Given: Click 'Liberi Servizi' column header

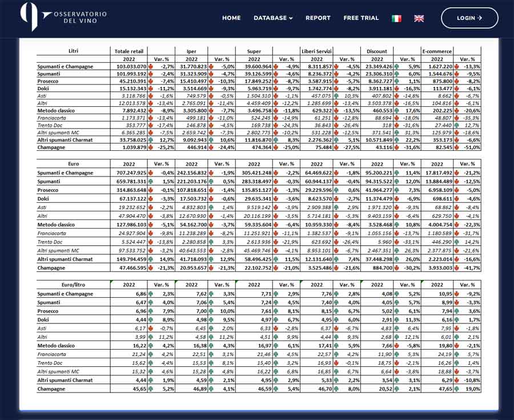Looking at the screenshot, I should pyautogui.click(x=316, y=51).
